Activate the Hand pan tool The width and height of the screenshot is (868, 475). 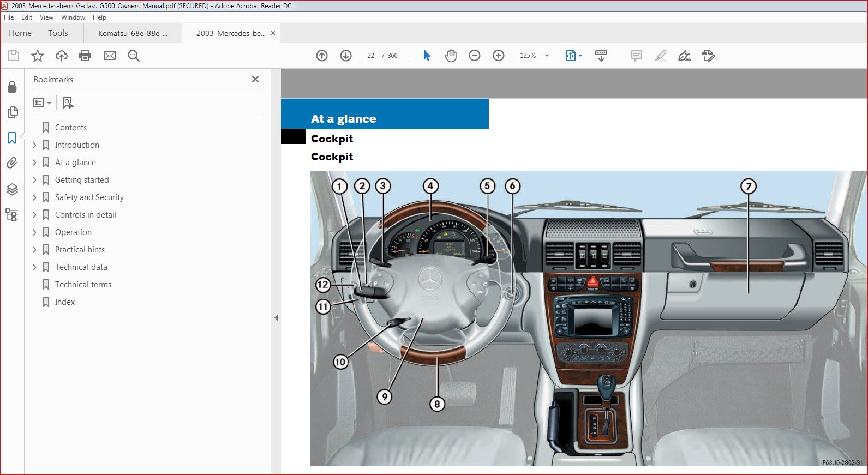click(x=451, y=56)
